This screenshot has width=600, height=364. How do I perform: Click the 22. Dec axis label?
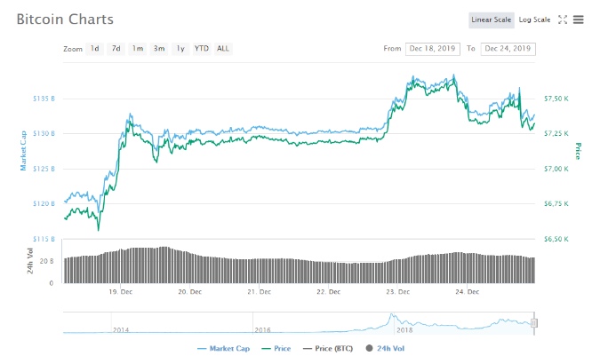(x=328, y=292)
